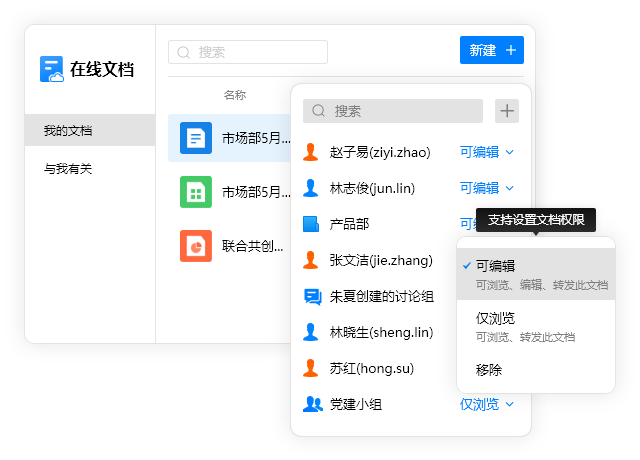Screen dimensions: 640x460
Task: Open permission dropdown for 林志俊
Action: pos(487,188)
